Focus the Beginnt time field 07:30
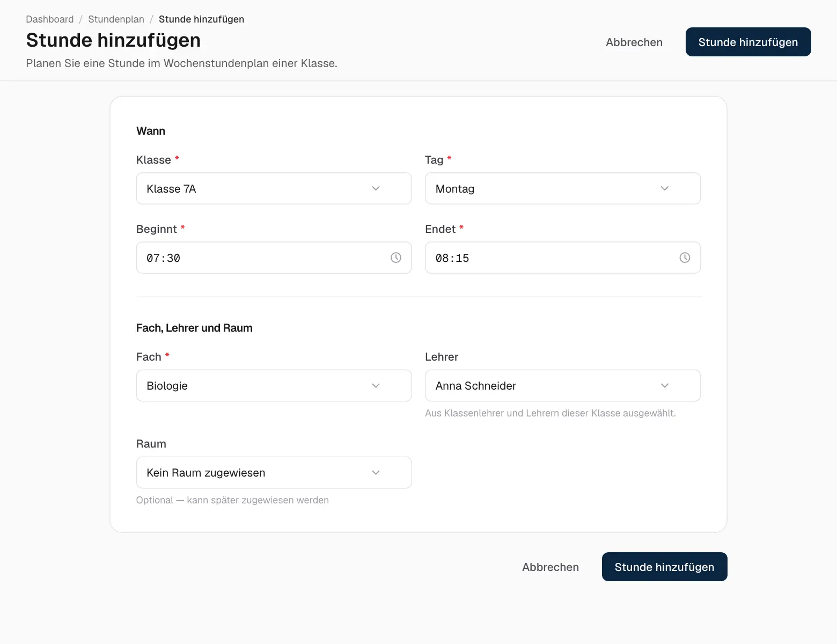The height and width of the screenshot is (644, 837). 274,258
